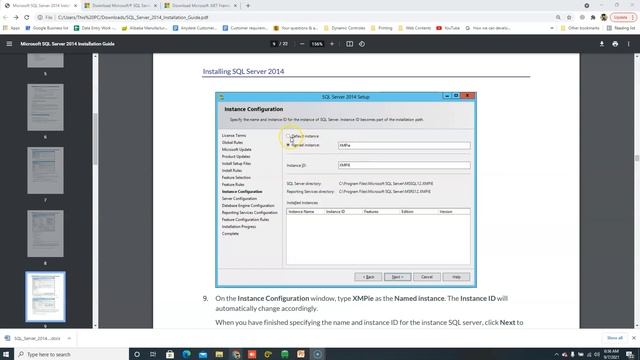The image size is (640, 360).
Task: Open the Chrome three-dot menu
Action: click(633, 18)
